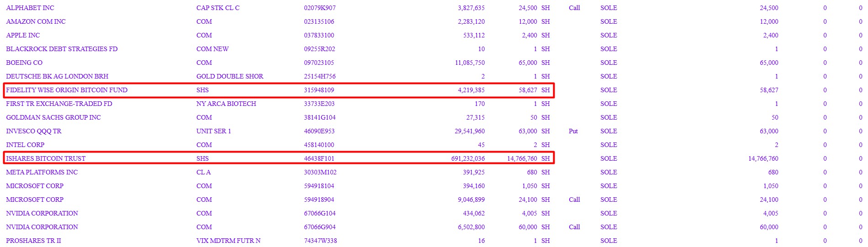Click BLACKROCK DEBT STRATEGIES FD entry
This screenshot has height=247, width=868.
(62, 49)
